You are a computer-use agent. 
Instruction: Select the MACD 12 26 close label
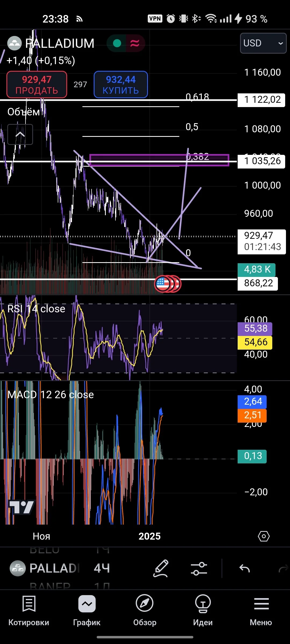coord(51,394)
